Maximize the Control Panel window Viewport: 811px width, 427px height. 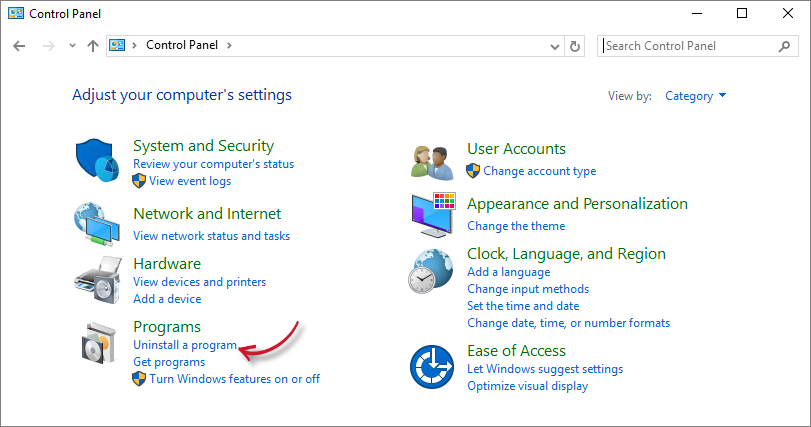(x=742, y=13)
